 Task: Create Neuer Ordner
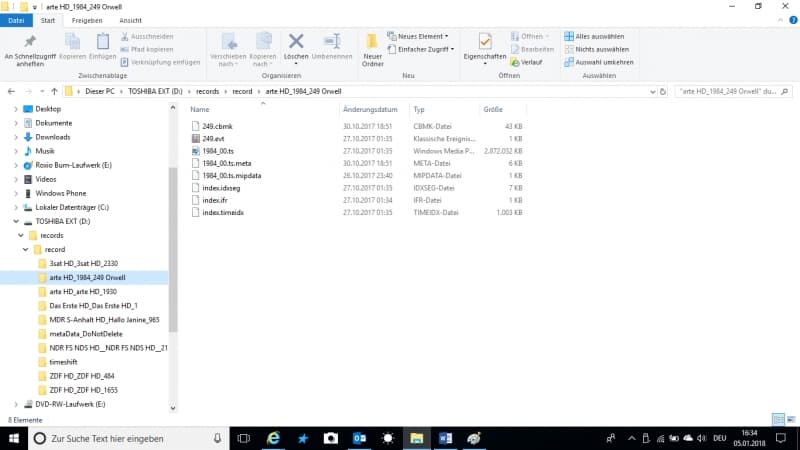[x=372, y=50]
